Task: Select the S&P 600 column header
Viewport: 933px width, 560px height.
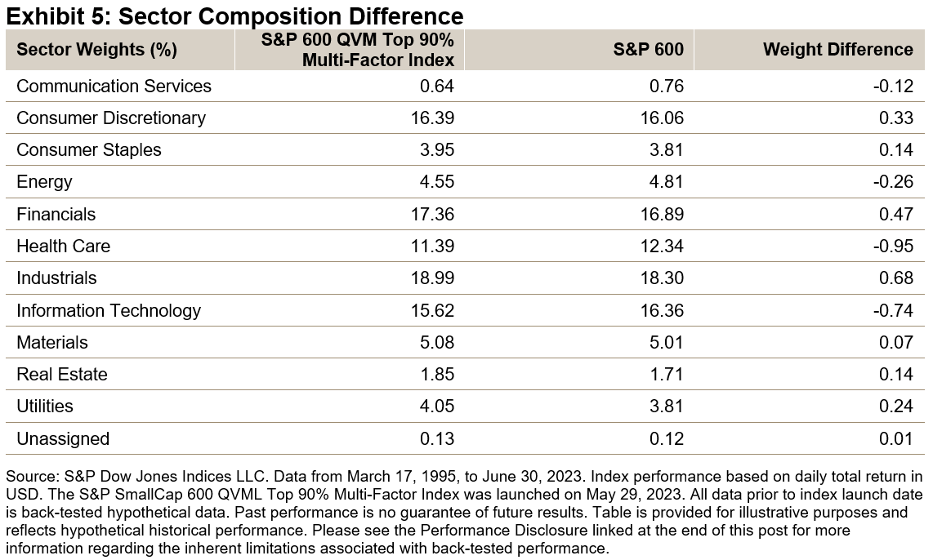Action: 648,50
